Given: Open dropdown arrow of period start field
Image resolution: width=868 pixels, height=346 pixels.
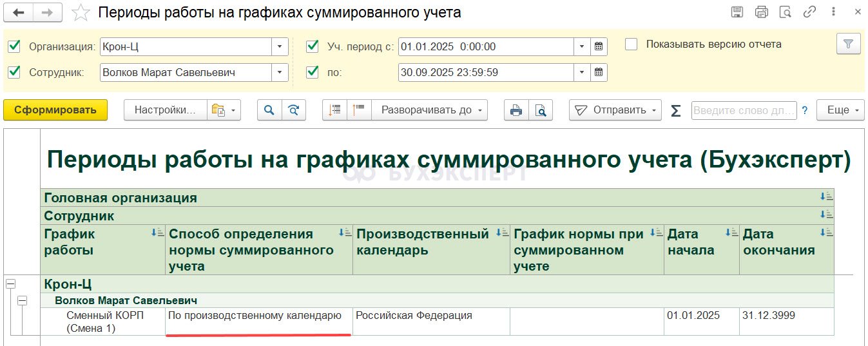Looking at the screenshot, I should click(x=583, y=46).
